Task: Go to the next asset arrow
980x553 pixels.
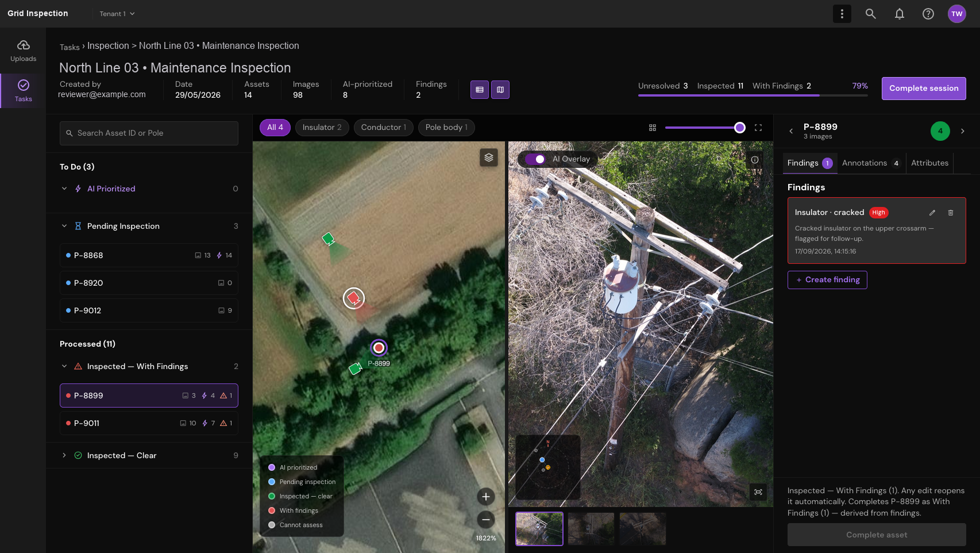Action: 963,131
